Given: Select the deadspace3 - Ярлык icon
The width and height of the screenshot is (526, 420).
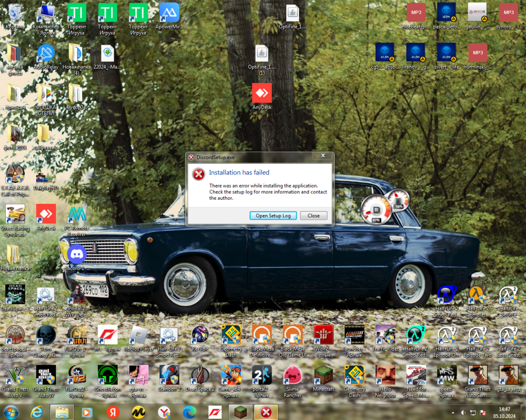Looking at the screenshot, I should [15, 341].
